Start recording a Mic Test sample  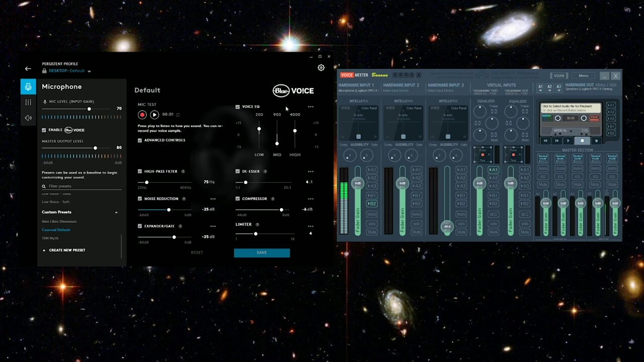point(142,115)
